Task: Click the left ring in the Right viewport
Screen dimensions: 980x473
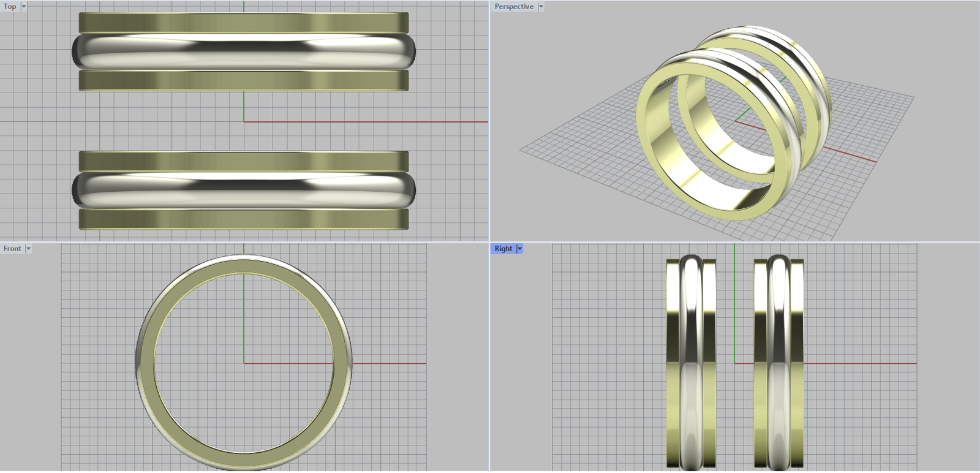Action: [x=691, y=361]
